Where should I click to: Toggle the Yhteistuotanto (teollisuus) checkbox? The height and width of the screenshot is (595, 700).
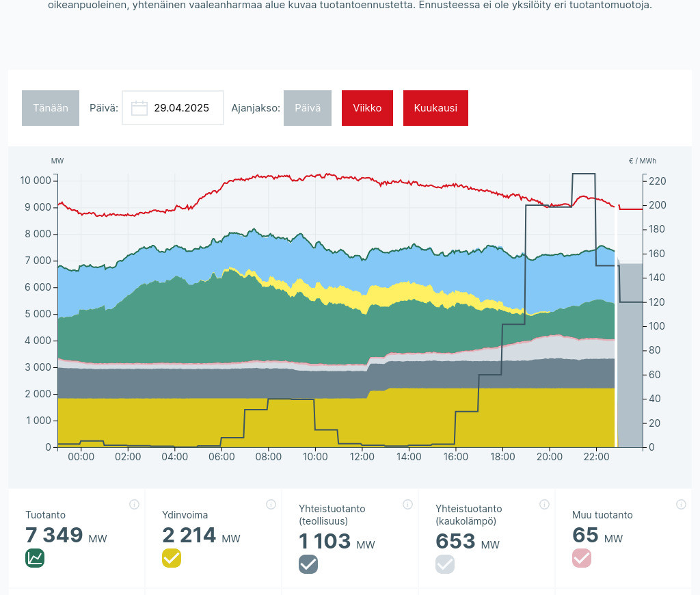[308, 564]
